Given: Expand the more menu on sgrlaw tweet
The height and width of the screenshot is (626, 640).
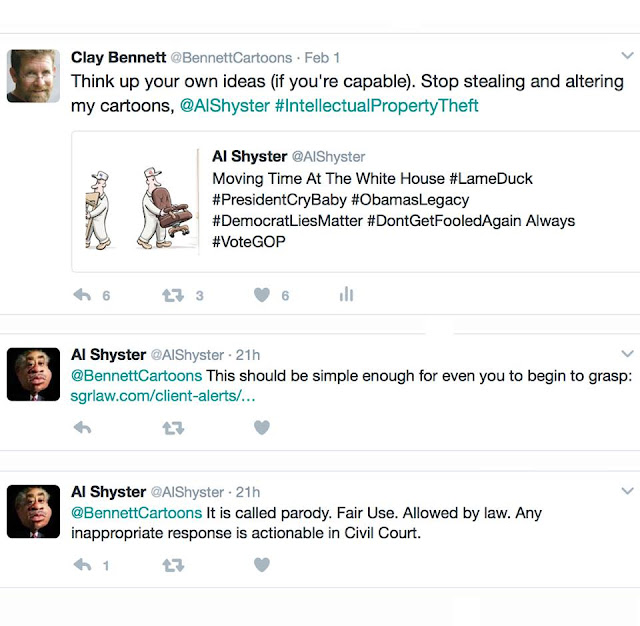Looking at the screenshot, I should (x=627, y=354).
